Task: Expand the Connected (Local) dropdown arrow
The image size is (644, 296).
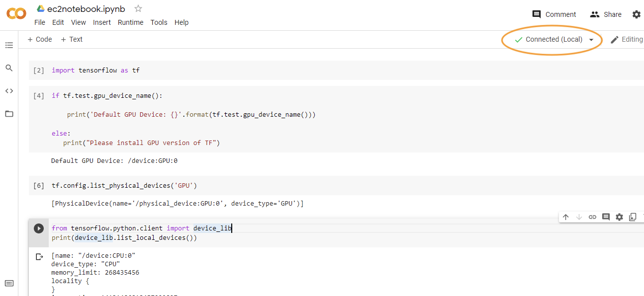Action: [591, 40]
